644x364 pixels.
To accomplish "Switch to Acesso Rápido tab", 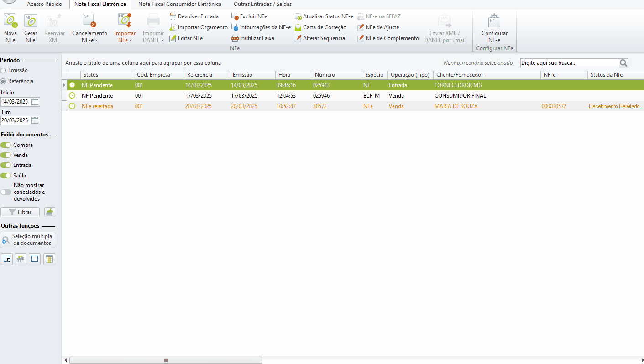I will point(44,4).
